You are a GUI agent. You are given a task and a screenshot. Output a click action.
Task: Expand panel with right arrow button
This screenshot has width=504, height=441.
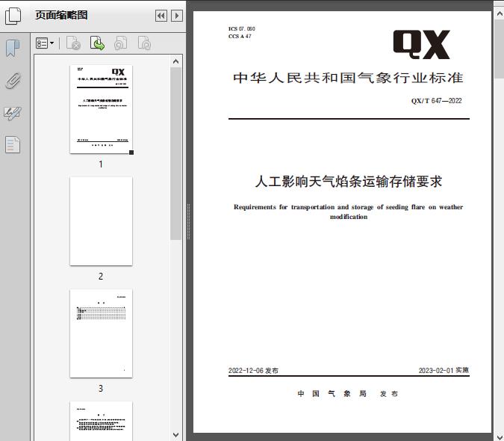coord(177,16)
